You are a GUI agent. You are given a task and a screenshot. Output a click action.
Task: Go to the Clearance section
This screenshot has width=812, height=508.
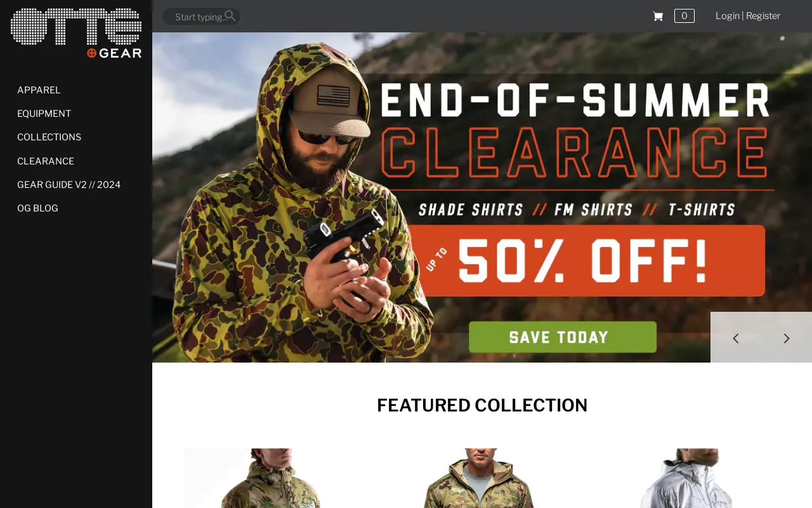[46, 161]
